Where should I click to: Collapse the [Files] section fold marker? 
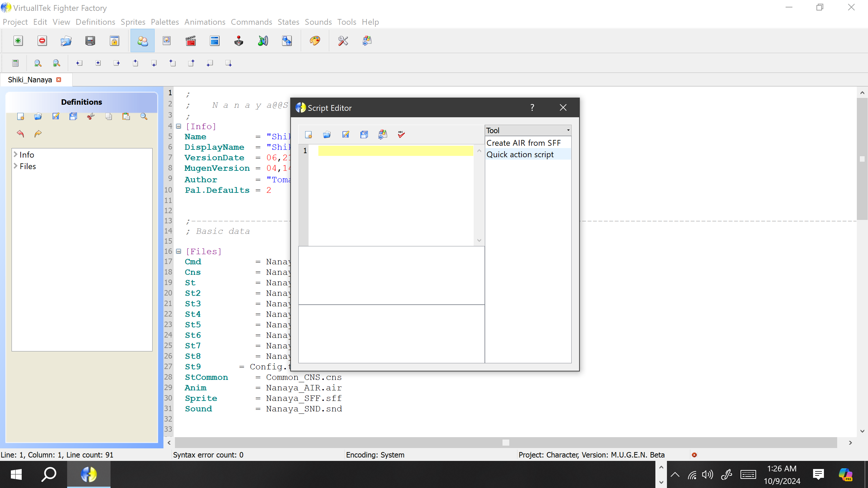[179, 251]
